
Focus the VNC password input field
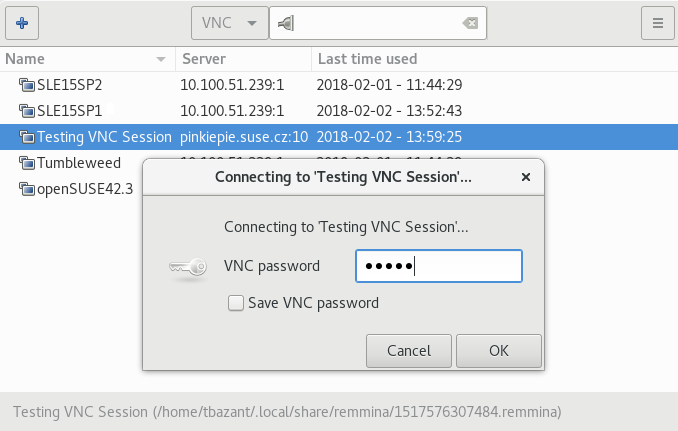click(x=438, y=266)
